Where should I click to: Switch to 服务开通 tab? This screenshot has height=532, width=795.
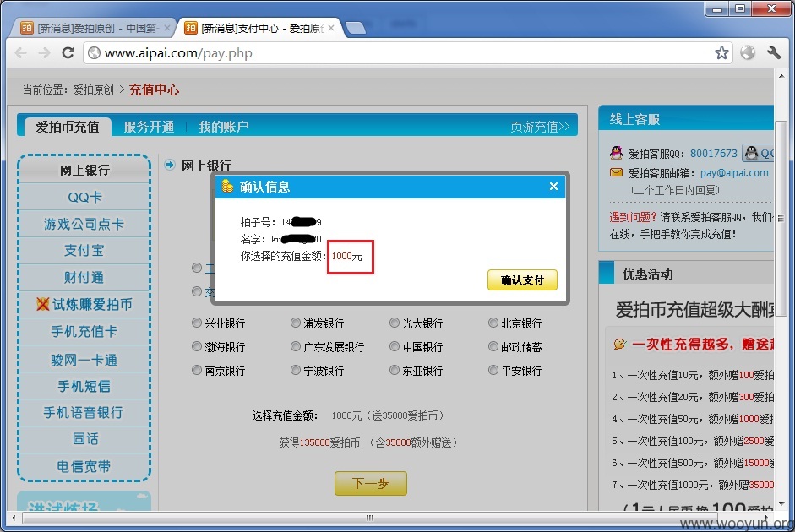[149, 127]
